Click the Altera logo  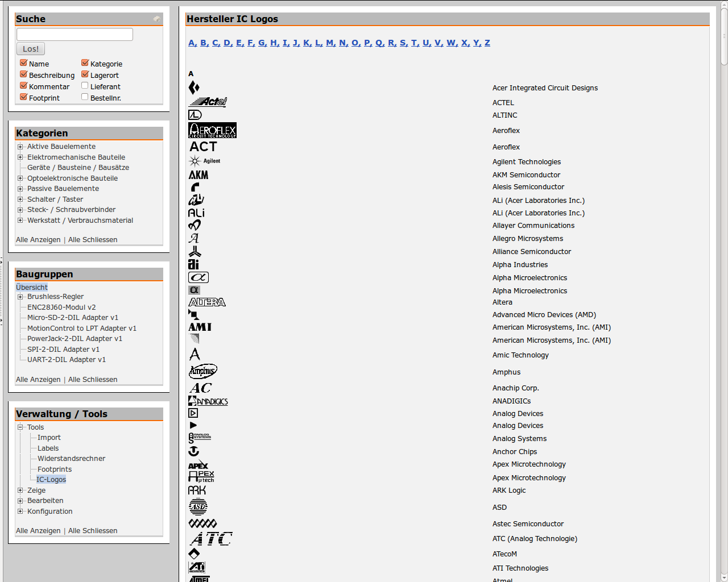pos(207,302)
